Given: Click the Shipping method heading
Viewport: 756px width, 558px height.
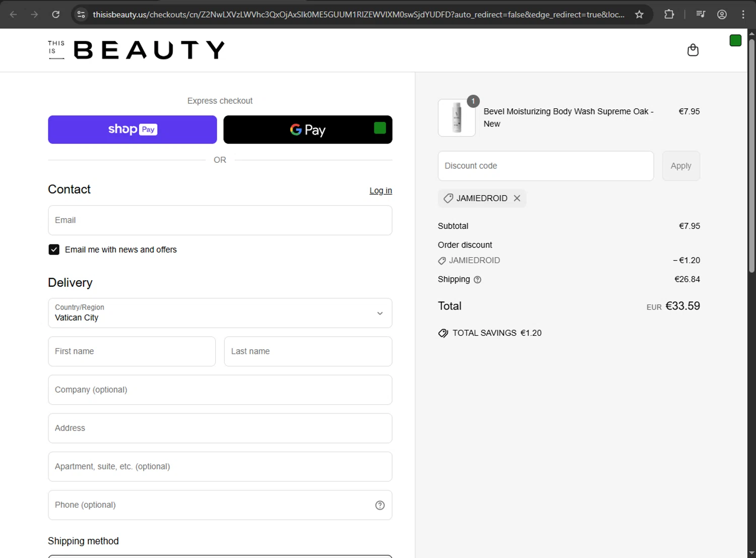Looking at the screenshot, I should pos(83,541).
